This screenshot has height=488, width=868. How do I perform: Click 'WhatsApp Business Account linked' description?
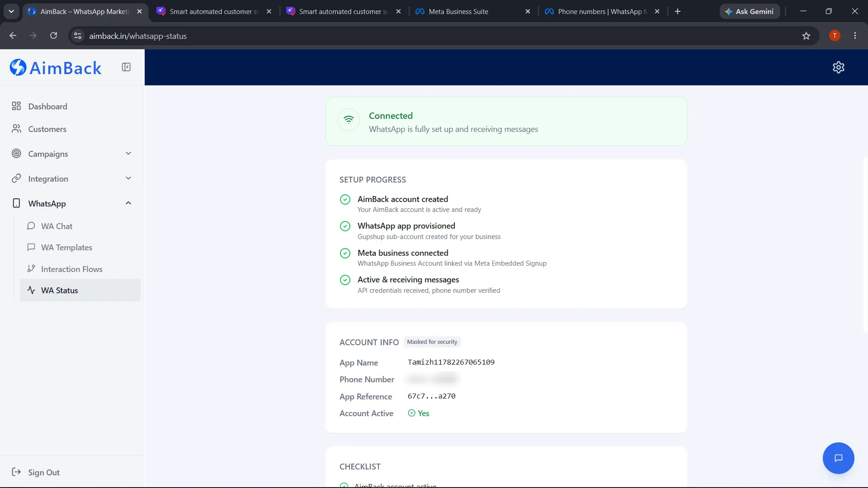pyautogui.click(x=452, y=263)
